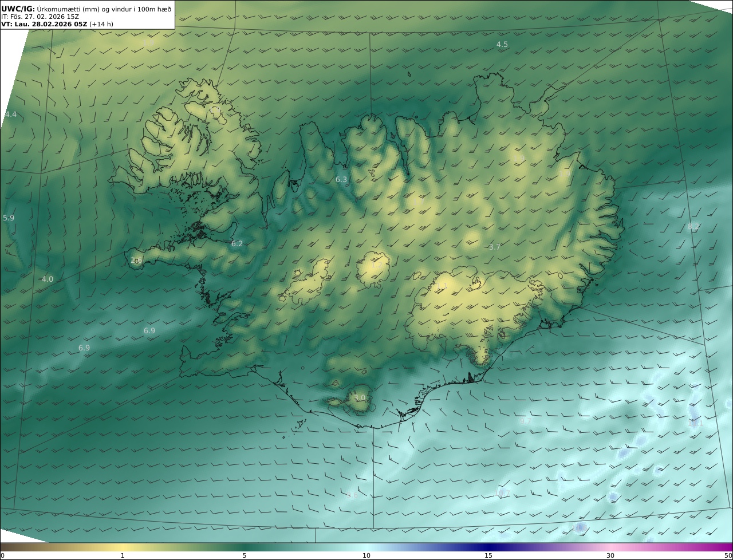Click the 15 tick label on the colour bar
The image size is (733, 560).
pyautogui.click(x=488, y=555)
